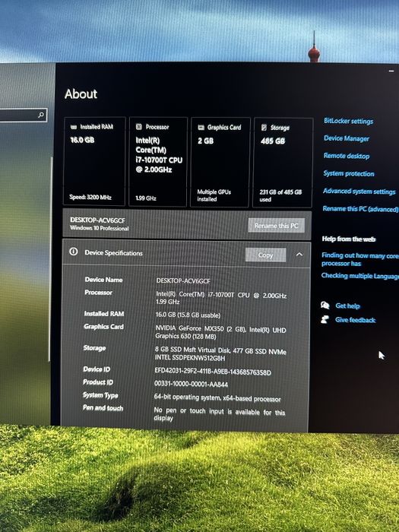399x532 pixels.
Task: Click the Give feedback person icon
Action: tap(325, 319)
